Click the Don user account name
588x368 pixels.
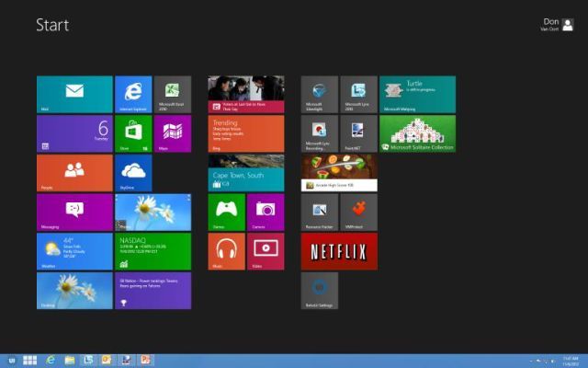coord(549,22)
